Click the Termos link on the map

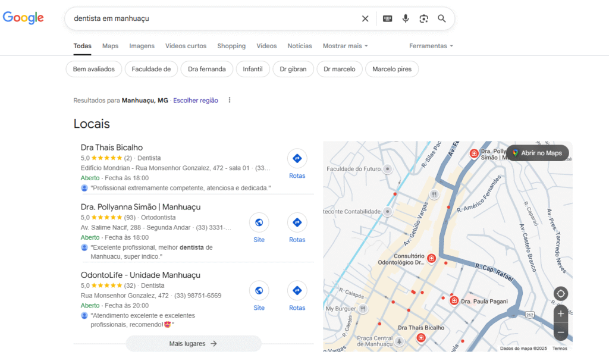pos(560,349)
